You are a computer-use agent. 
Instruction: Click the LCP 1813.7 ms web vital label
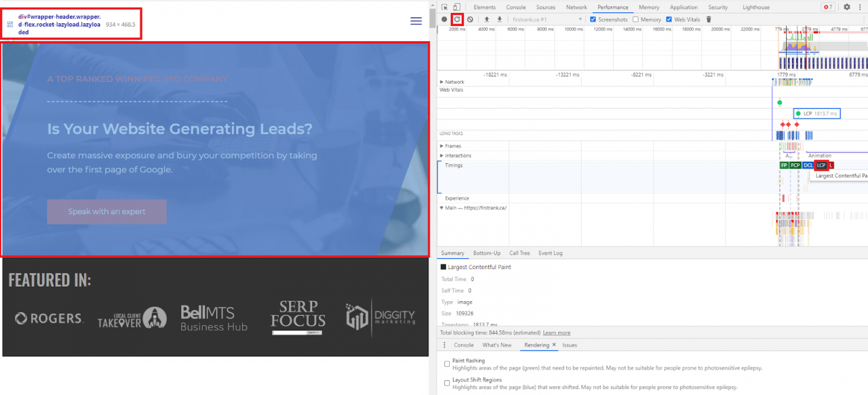[817, 114]
